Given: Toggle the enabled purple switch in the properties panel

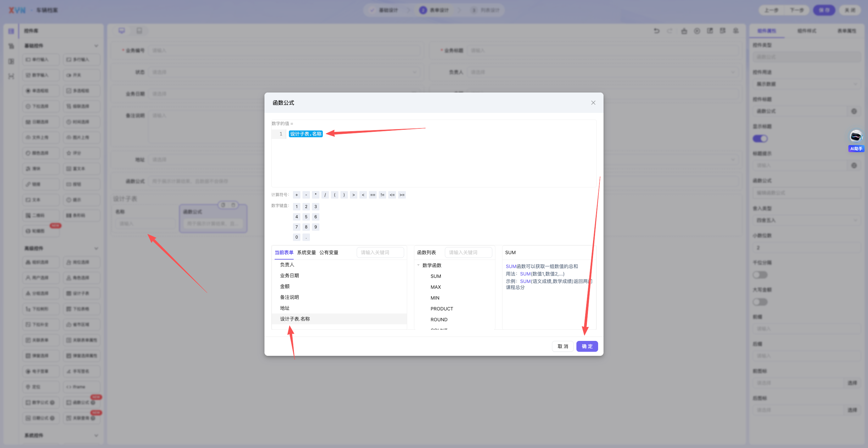Looking at the screenshot, I should click(x=760, y=139).
